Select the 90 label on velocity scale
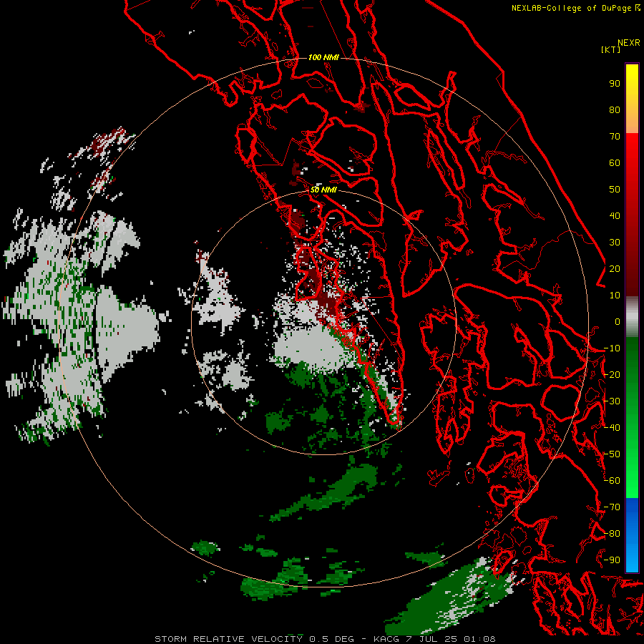644x644 pixels. click(615, 84)
